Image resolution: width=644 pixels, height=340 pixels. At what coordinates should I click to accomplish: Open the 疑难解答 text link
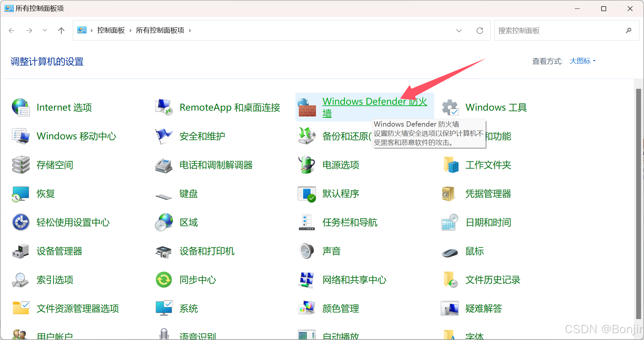click(483, 308)
